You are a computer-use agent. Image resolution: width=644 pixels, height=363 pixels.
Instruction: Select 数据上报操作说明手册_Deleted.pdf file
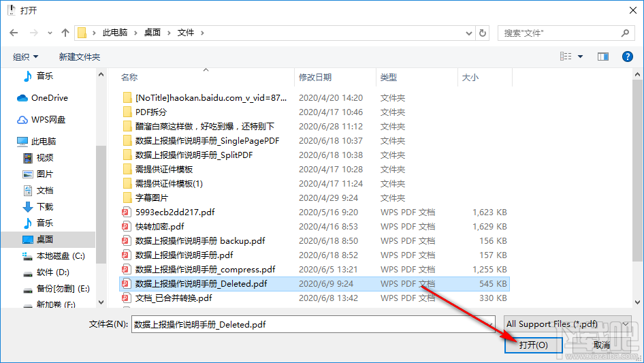click(315, 284)
